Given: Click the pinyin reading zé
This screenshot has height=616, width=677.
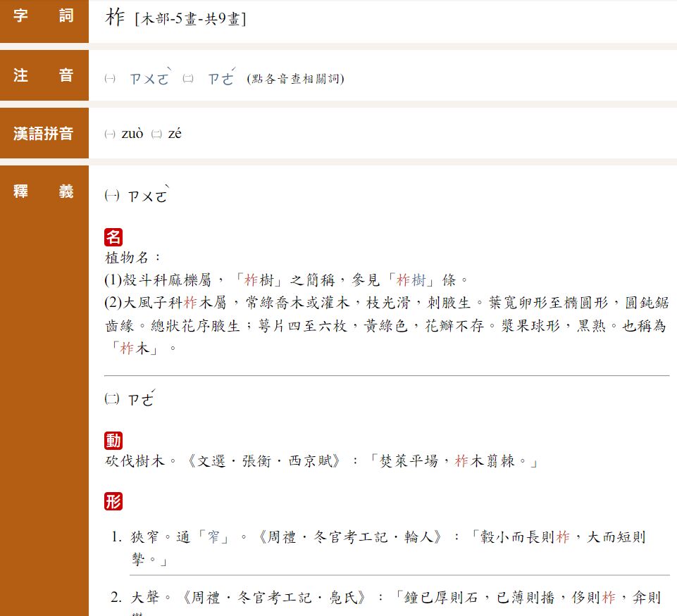Looking at the screenshot, I should [175, 134].
